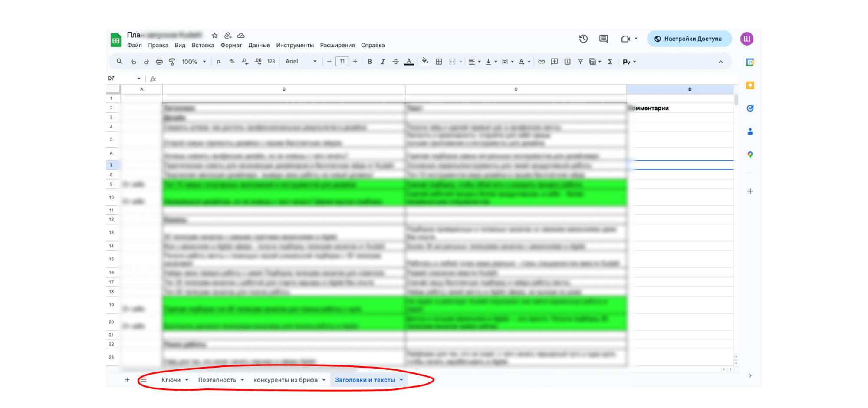The image size is (868, 408).
Task: Search the menus with the magnifier icon
Action: point(119,62)
